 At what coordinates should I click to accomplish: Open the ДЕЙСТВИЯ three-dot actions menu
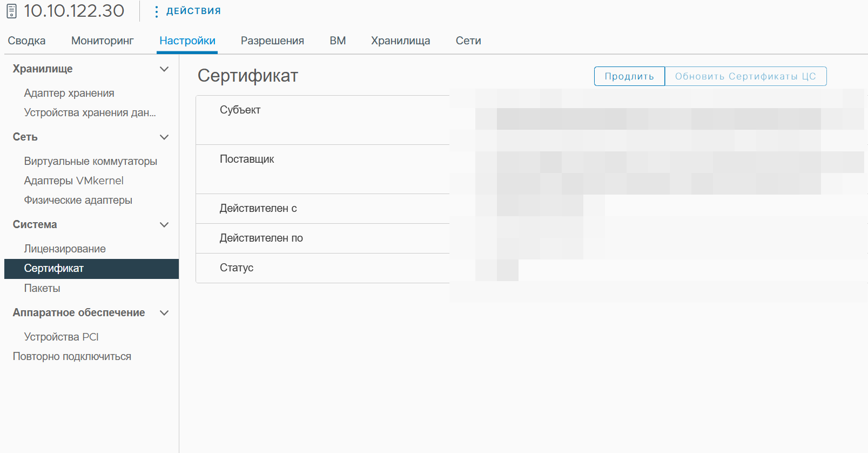[x=187, y=11]
